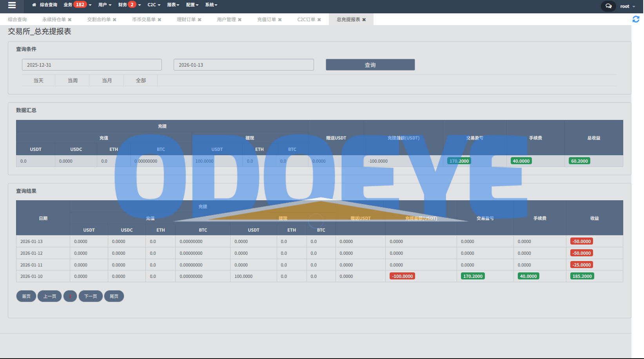This screenshot has width=644, height=359.
Task: Close the 交割合约单 tab
Action: 114,20
